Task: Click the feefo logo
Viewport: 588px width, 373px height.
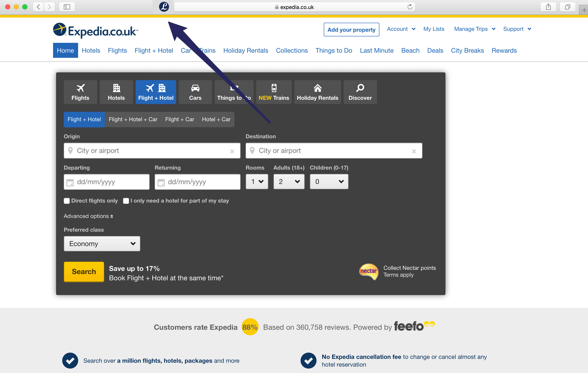Action: click(414, 326)
